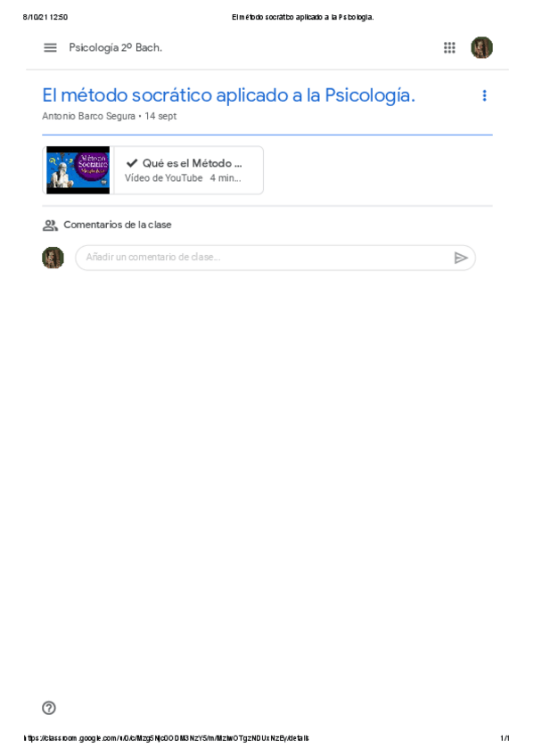Click the 'Añadir un comentario de clase' field
The image size is (534, 756).
click(275, 258)
